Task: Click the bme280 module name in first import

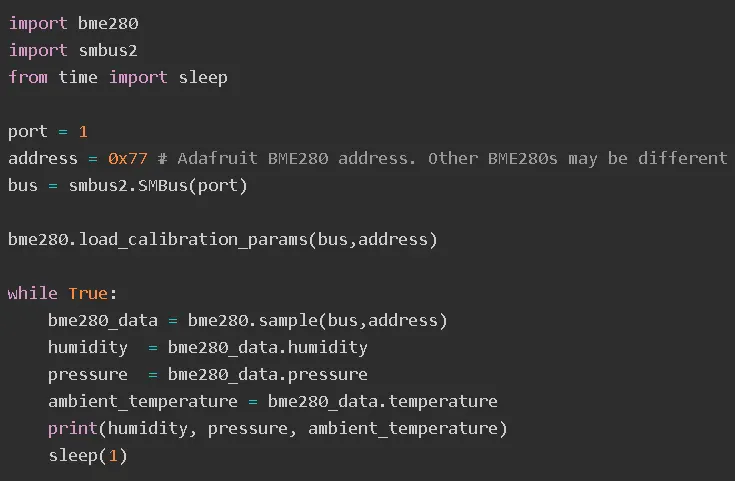Action: click(x=108, y=23)
